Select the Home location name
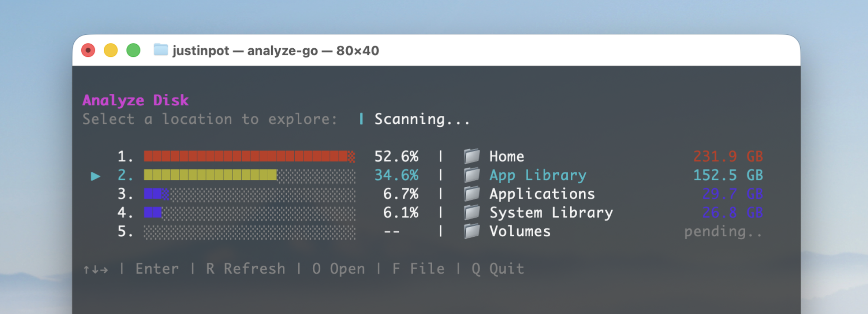This screenshot has height=314, width=868. click(506, 156)
